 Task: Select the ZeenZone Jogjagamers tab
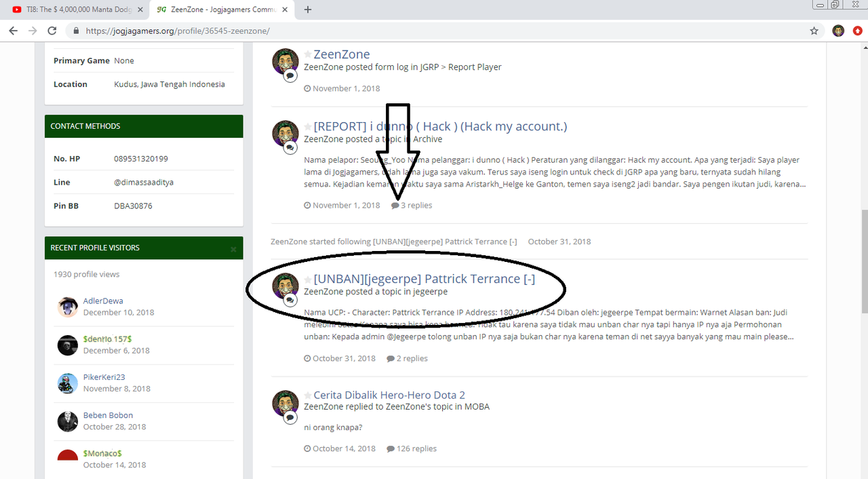click(x=222, y=9)
